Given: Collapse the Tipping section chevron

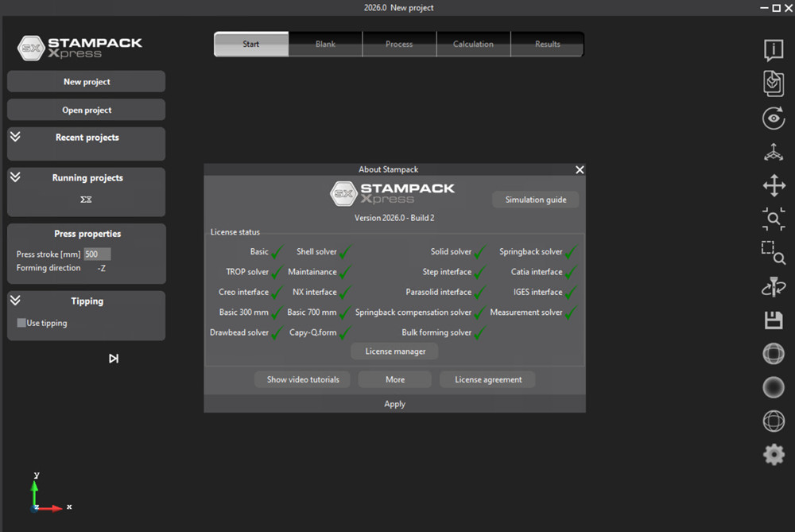Looking at the screenshot, I should click(x=15, y=300).
